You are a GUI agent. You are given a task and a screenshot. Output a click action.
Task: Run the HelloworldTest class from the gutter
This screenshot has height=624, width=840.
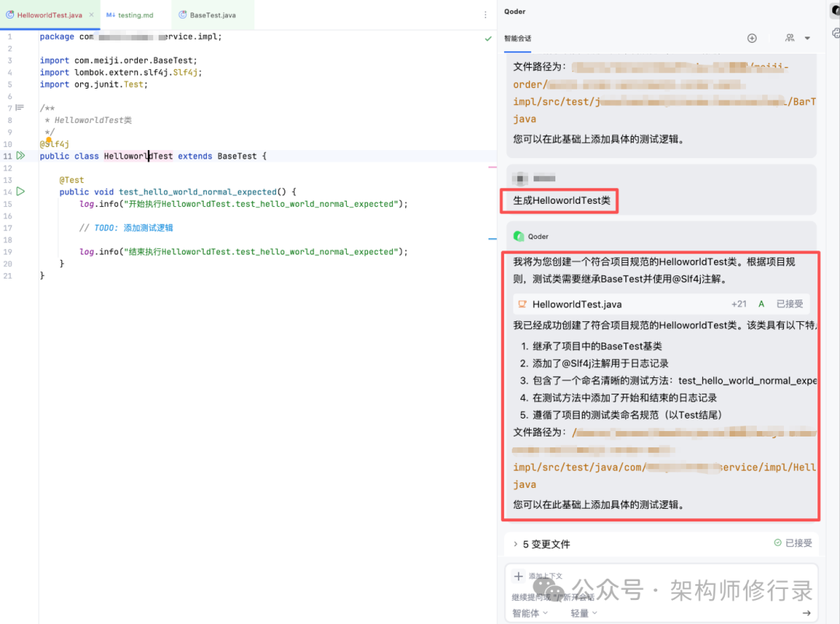tap(20, 156)
